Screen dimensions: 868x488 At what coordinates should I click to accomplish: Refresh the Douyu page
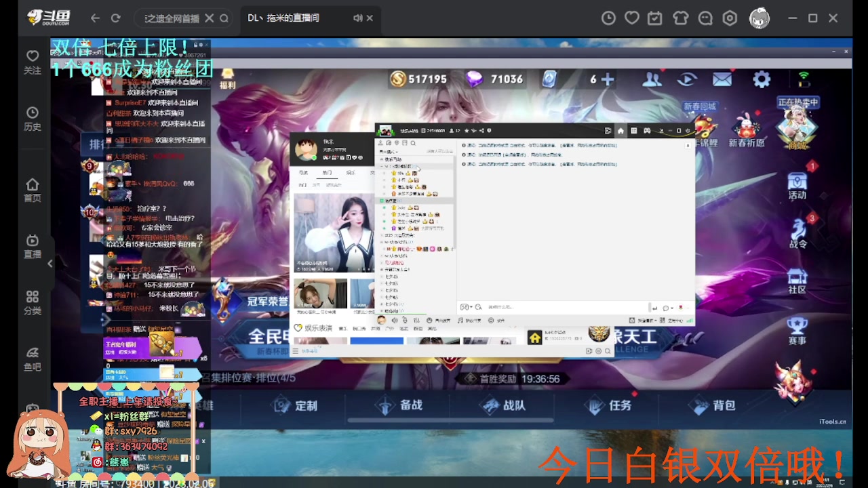pos(116,18)
